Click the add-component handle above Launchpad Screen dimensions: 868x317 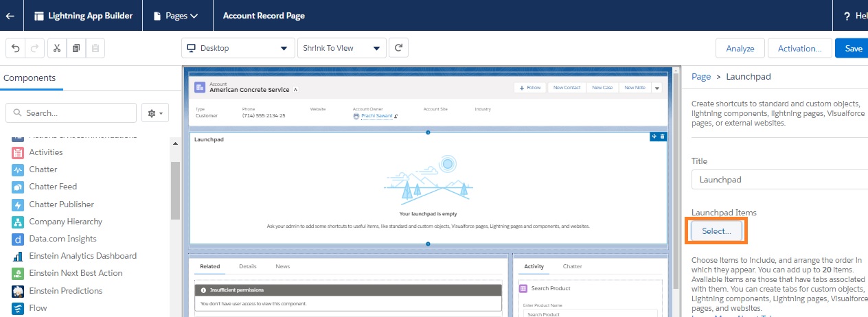[x=428, y=132]
